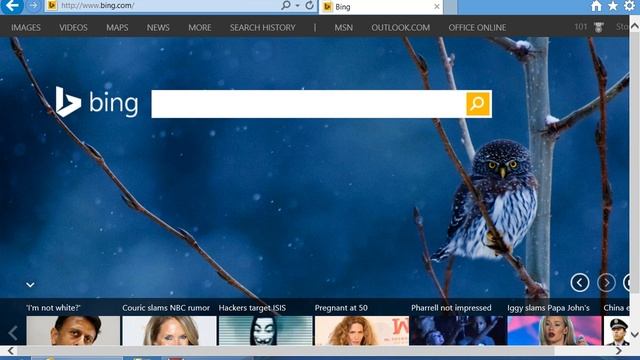Click the vertical scrollbar down arrow
Screen dimensions: 640x360
(x=635, y=335)
